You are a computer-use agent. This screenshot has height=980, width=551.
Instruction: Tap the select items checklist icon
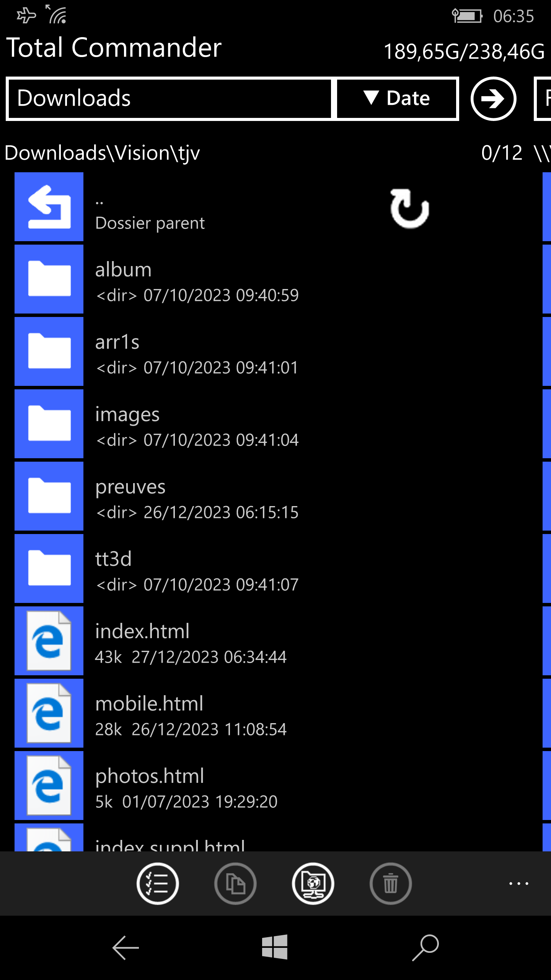(x=157, y=884)
